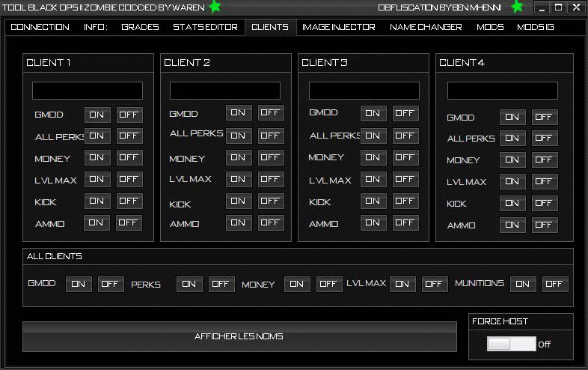Click KICK OFF for Client 2
The width and height of the screenshot is (588, 370).
[271, 201]
